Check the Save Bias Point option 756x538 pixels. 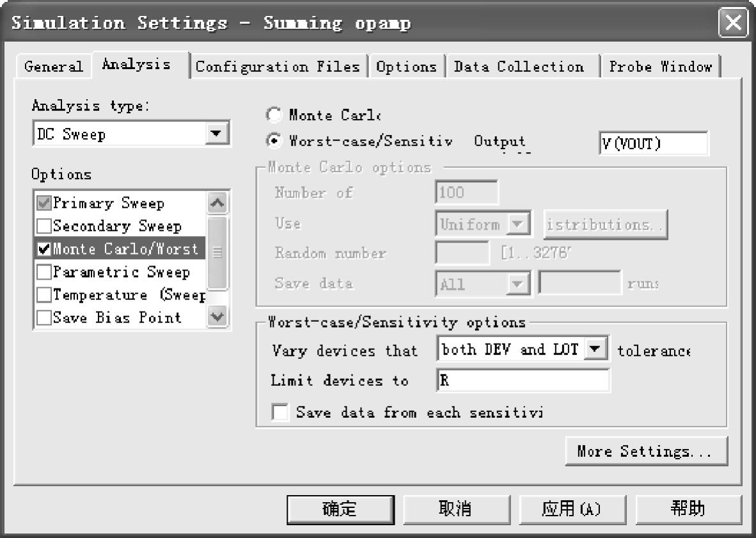[45, 318]
